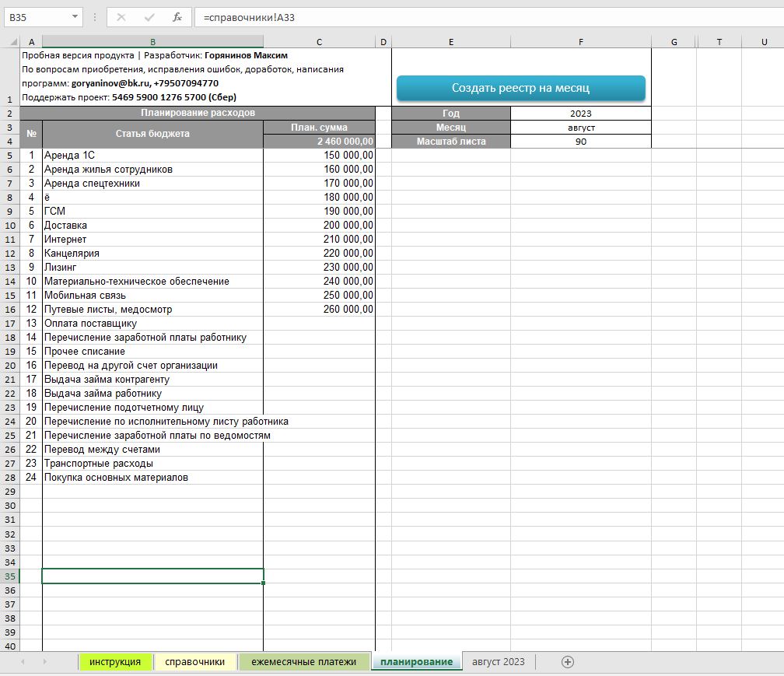Click the sheet scale value 90 cell
The width and height of the screenshot is (784, 676).
(x=580, y=142)
